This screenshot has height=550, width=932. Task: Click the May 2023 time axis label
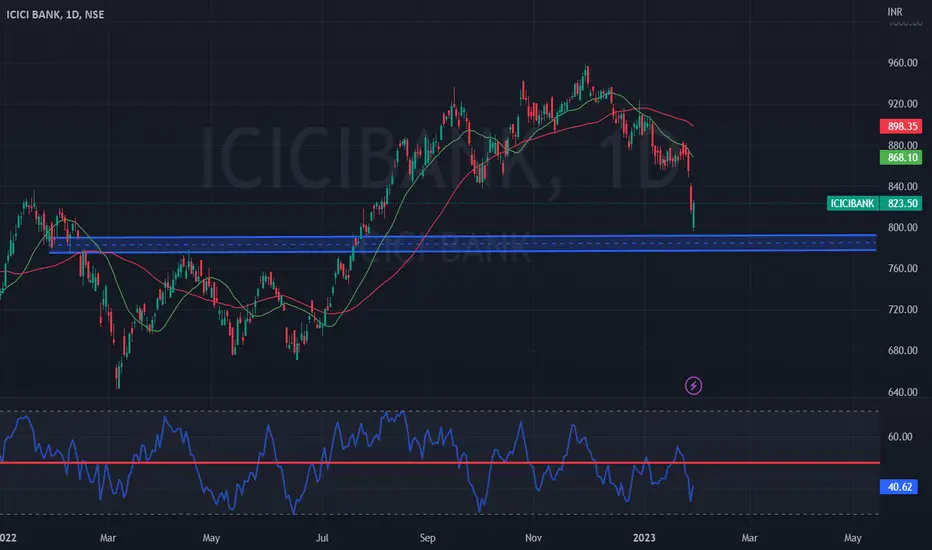pos(852,538)
